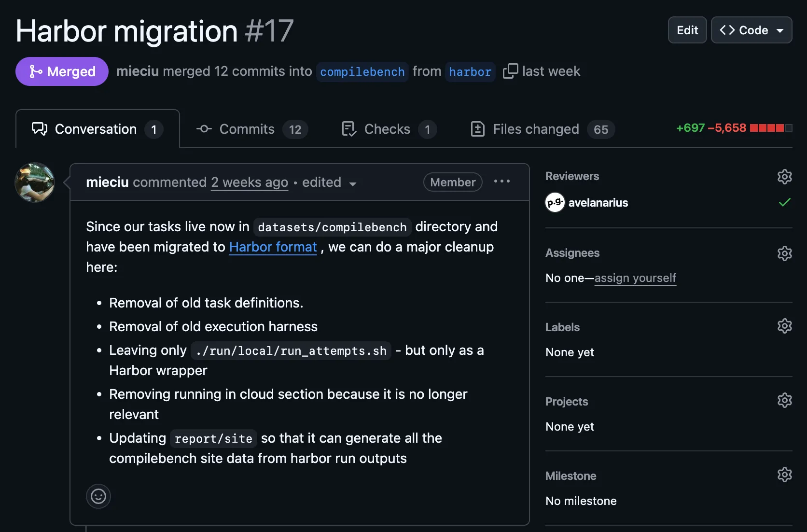Expand the edited history dropdown
Viewport: 807px width, 532px height.
tap(353, 184)
